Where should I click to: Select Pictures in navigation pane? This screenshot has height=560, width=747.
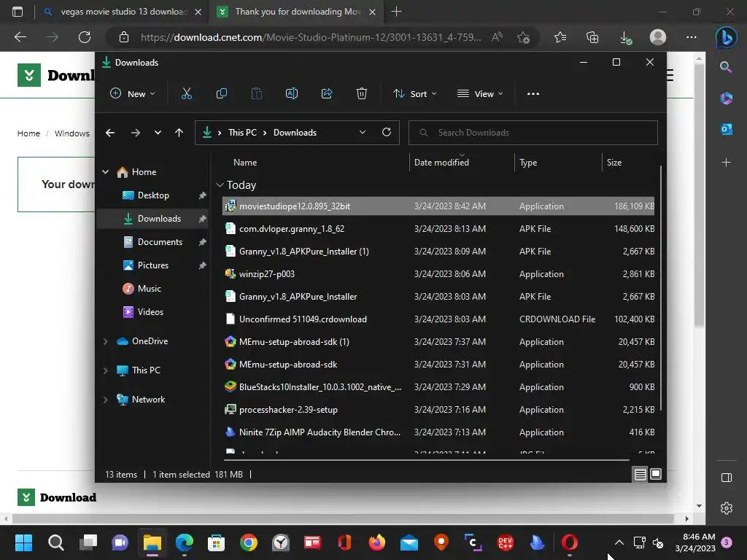tap(152, 265)
